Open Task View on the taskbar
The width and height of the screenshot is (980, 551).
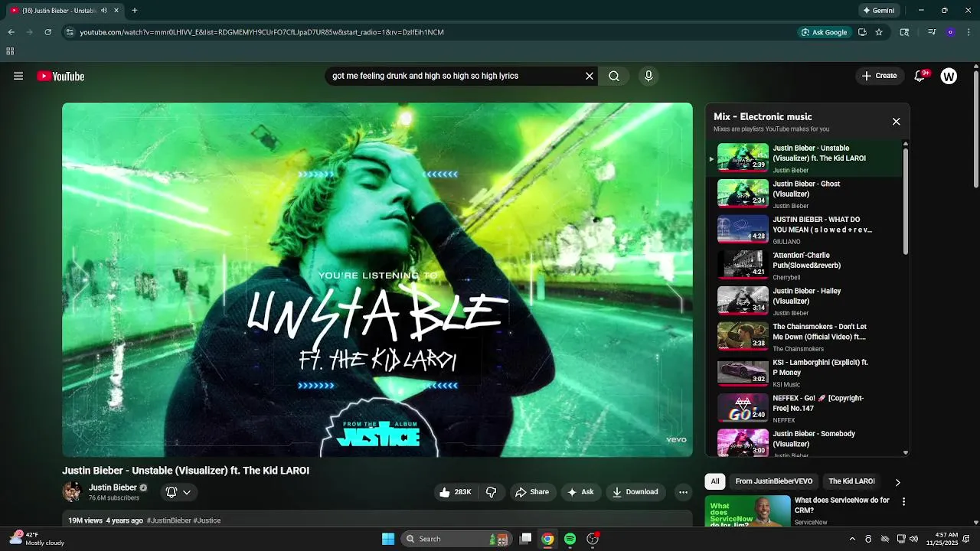coord(525,539)
